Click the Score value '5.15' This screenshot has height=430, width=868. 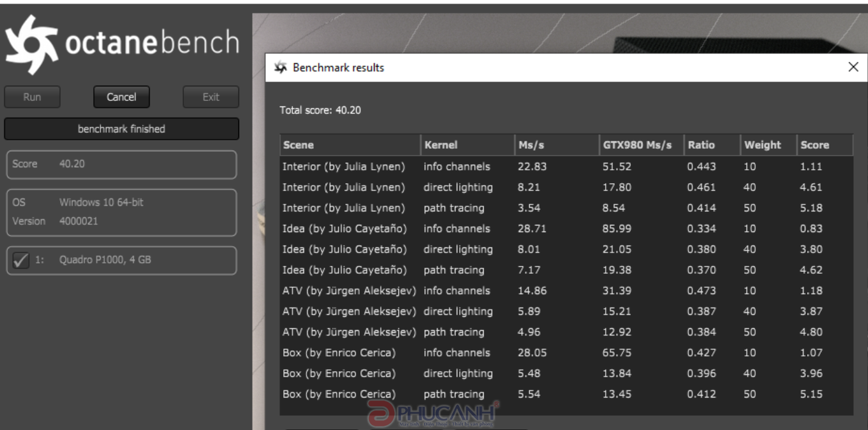pyautogui.click(x=811, y=394)
